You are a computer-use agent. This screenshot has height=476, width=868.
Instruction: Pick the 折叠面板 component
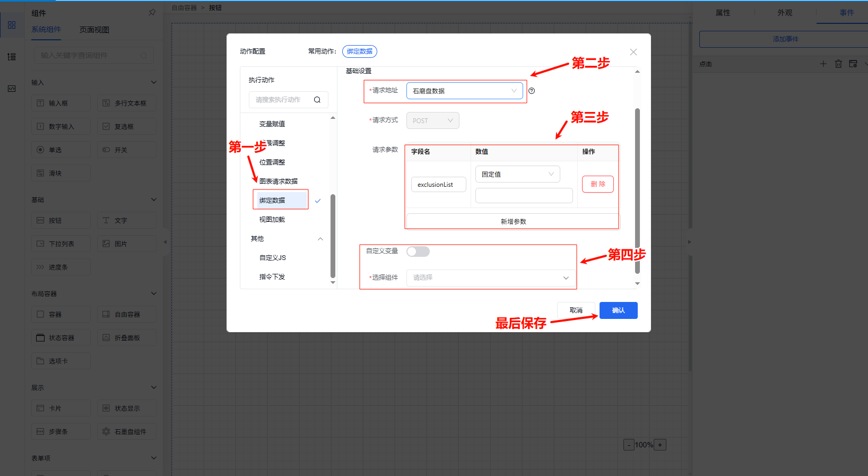point(127,337)
